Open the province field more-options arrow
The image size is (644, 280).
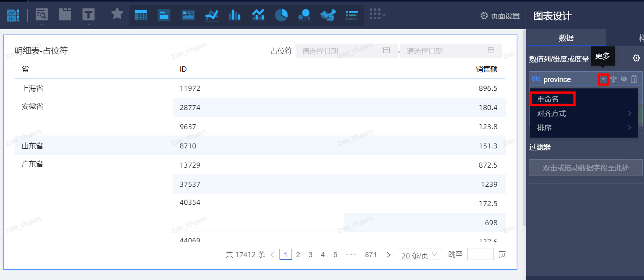point(603,79)
